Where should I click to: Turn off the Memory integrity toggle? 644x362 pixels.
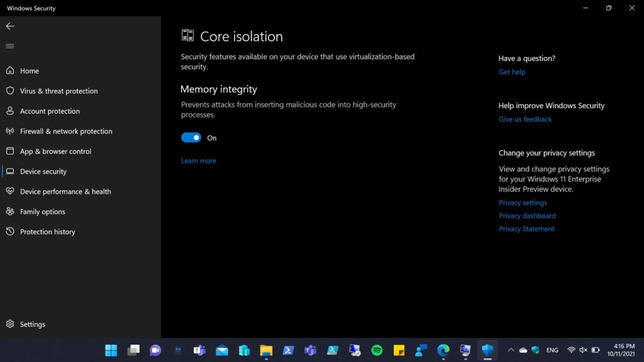pos(191,138)
